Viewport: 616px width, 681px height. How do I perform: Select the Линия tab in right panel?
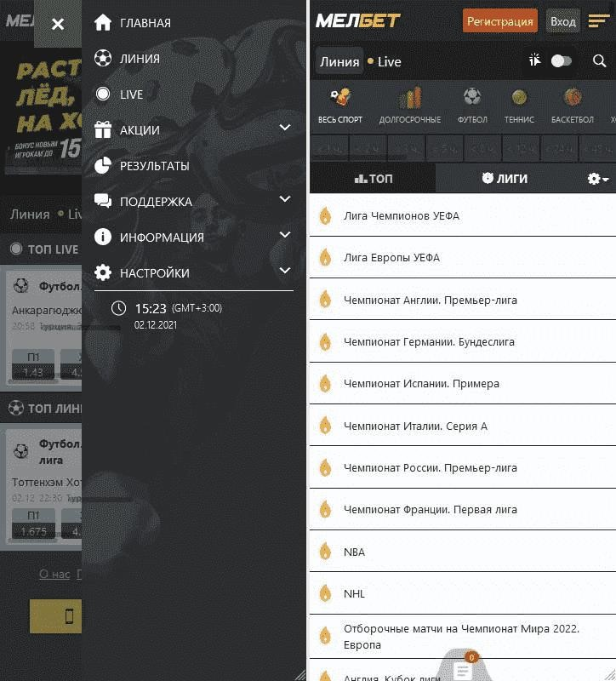tap(339, 61)
